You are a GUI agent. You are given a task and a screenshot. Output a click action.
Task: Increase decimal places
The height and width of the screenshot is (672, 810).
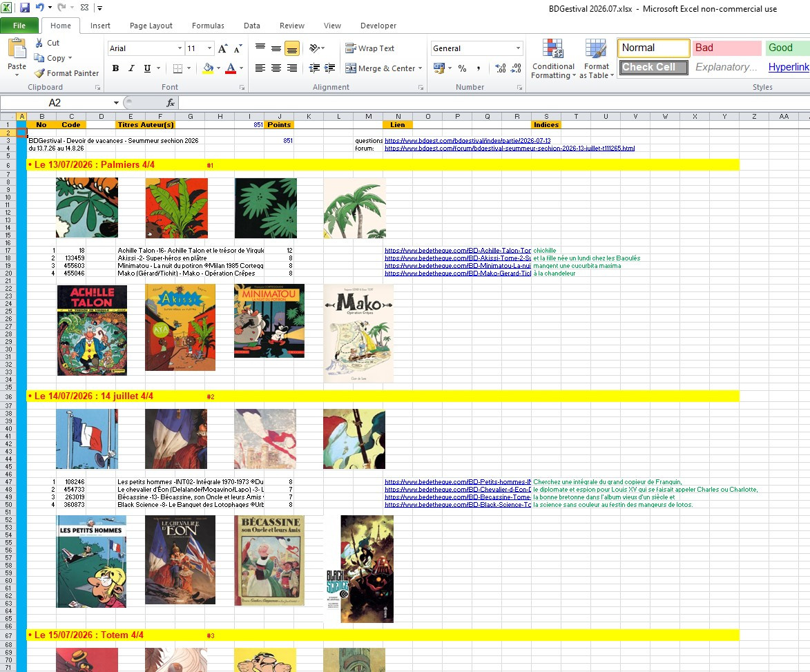point(500,68)
